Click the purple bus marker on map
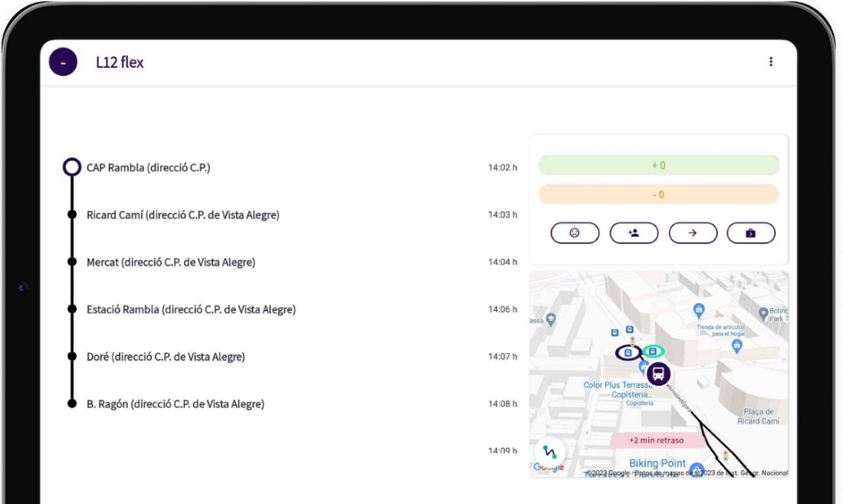The width and height of the screenshot is (843, 504). click(658, 374)
